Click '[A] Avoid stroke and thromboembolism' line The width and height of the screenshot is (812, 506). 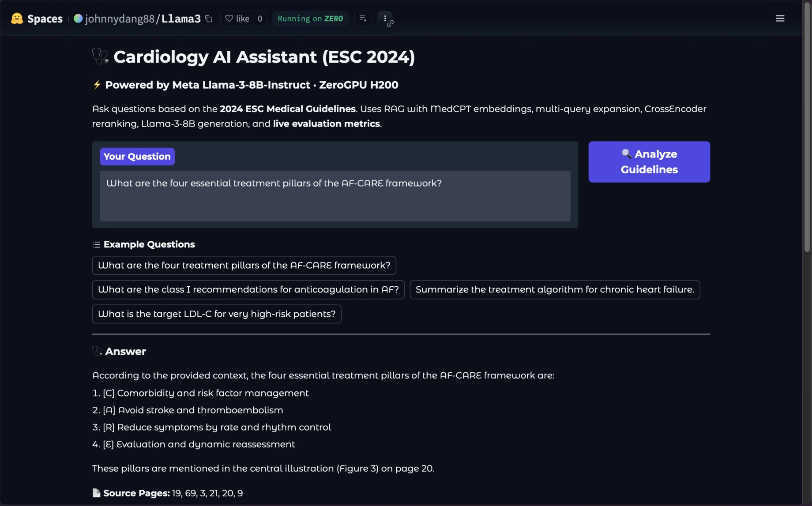pyautogui.click(x=188, y=410)
